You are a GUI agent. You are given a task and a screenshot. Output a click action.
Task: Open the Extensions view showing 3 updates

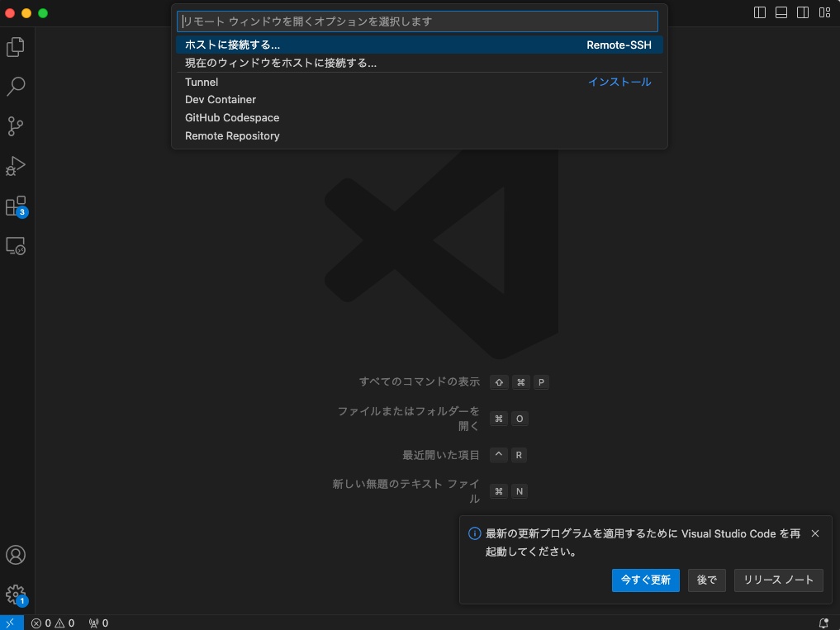[x=15, y=206]
